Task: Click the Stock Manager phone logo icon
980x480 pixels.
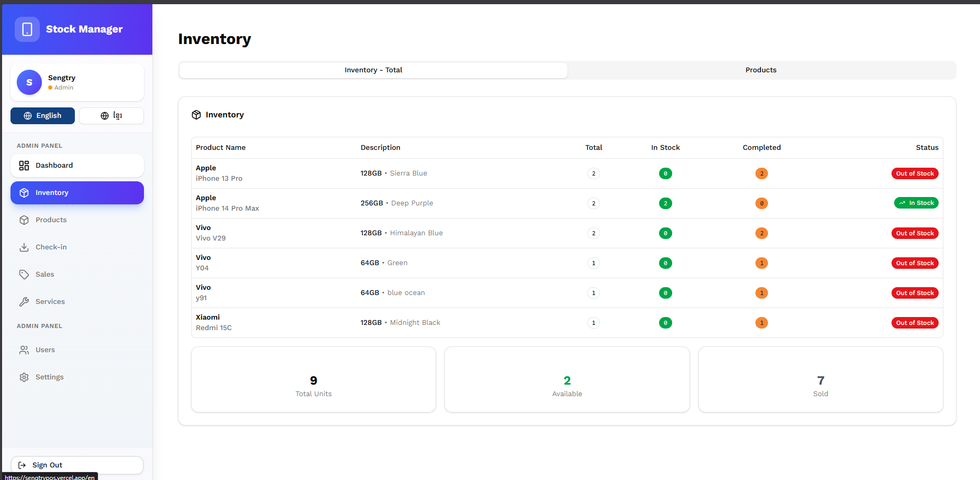Action: pyautogui.click(x=27, y=29)
